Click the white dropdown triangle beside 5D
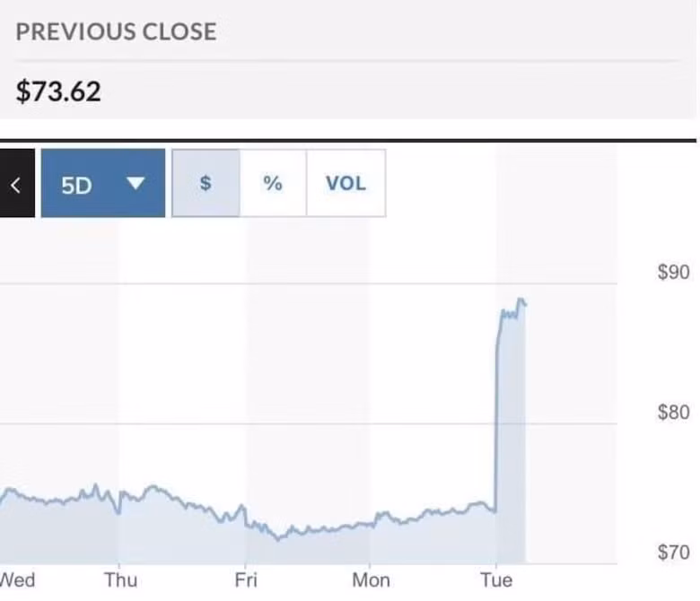 pyautogui.click(x=136, y=184)
